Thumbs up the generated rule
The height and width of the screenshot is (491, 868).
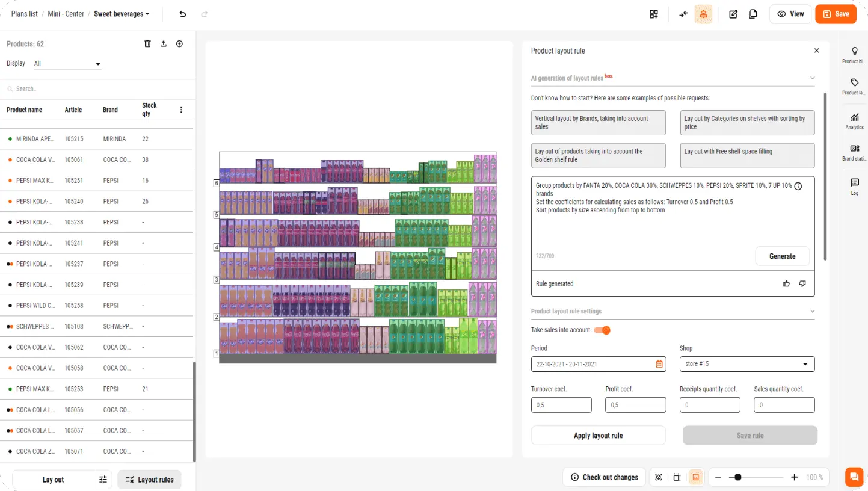tap(787, 284)
